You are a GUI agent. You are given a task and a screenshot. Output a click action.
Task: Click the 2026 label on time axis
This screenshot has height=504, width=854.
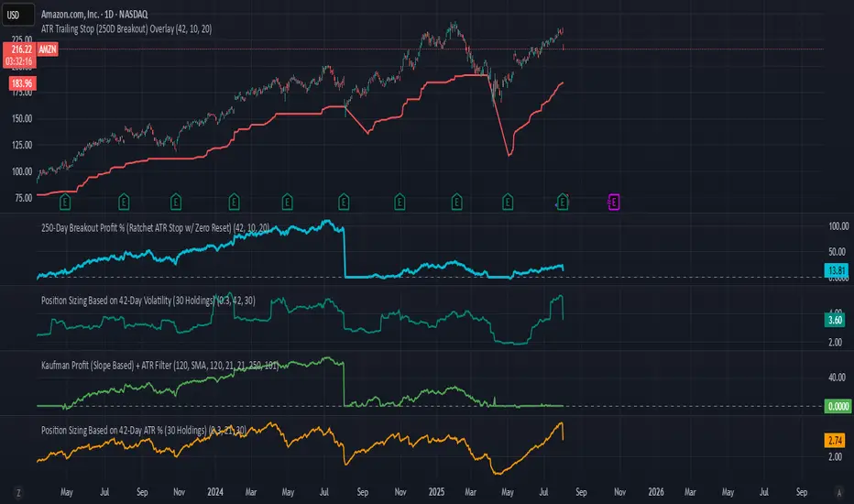[656, 492]
